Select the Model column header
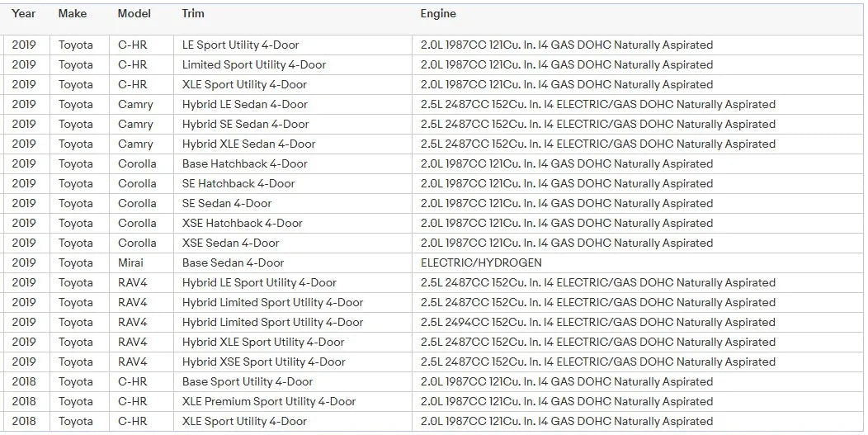Screen dimensions: 868x435 [x=134, y=14]
